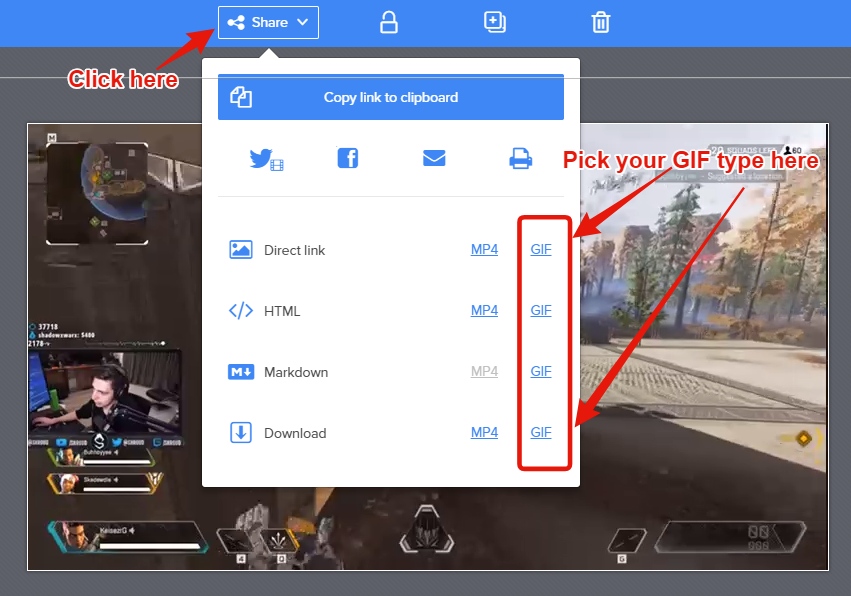This screenshot has height=596, width=851.
Task: Click MP4 link in Download row
Action: pyautogui.click(x=484, y=432)
